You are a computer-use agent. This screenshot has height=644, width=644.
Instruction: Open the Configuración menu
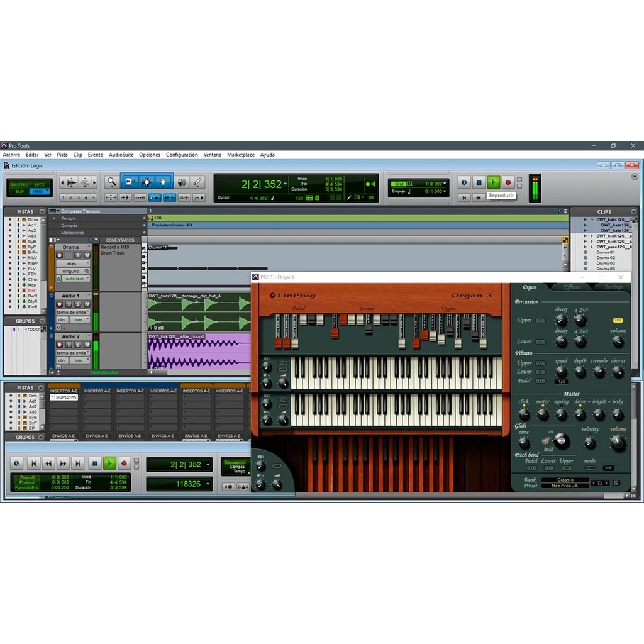pos(182,155)
